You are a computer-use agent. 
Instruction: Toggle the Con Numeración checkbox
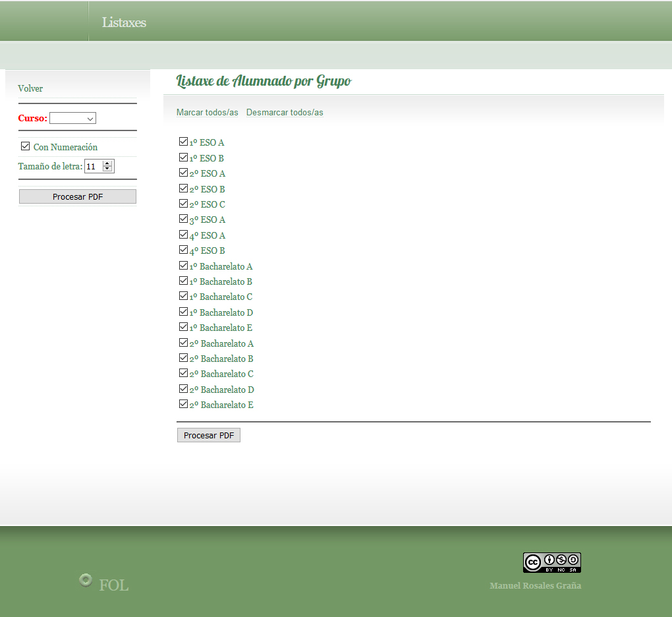point(26,146)
